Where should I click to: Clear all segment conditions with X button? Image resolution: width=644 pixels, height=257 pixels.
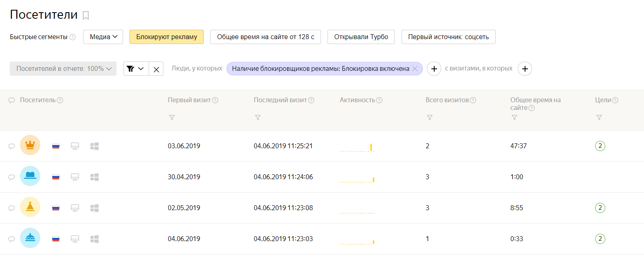coord(156,69)
